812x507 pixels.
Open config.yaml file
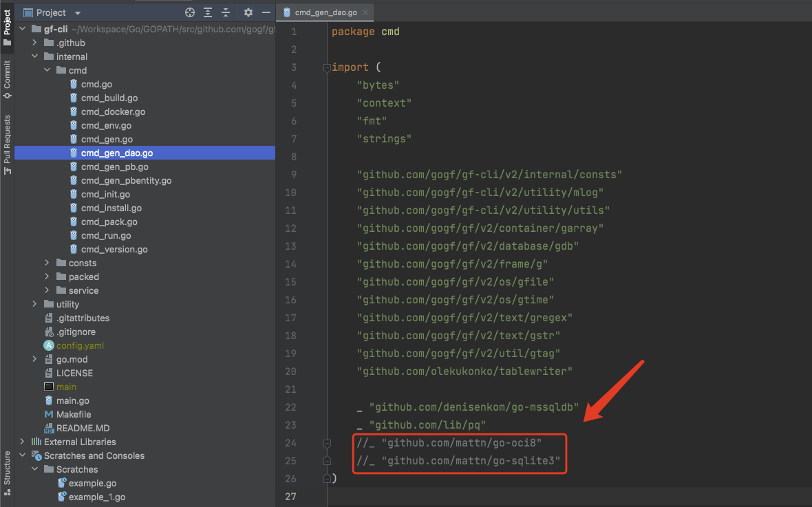[x=80, y=345]
